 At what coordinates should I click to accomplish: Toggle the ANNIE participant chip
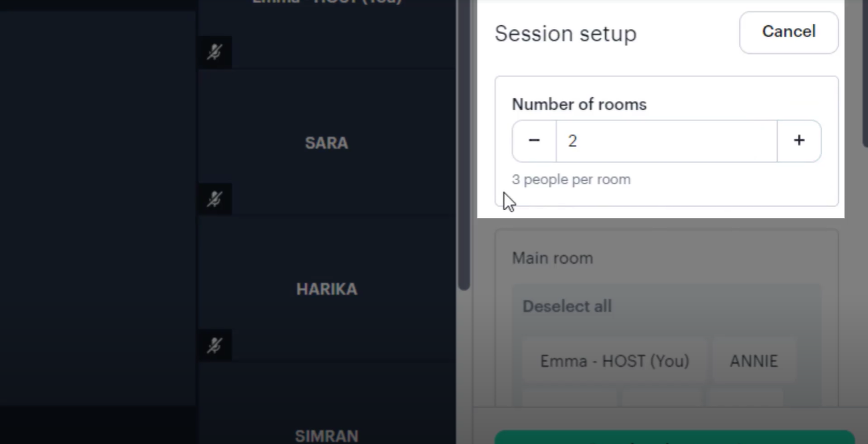point(754,361)
